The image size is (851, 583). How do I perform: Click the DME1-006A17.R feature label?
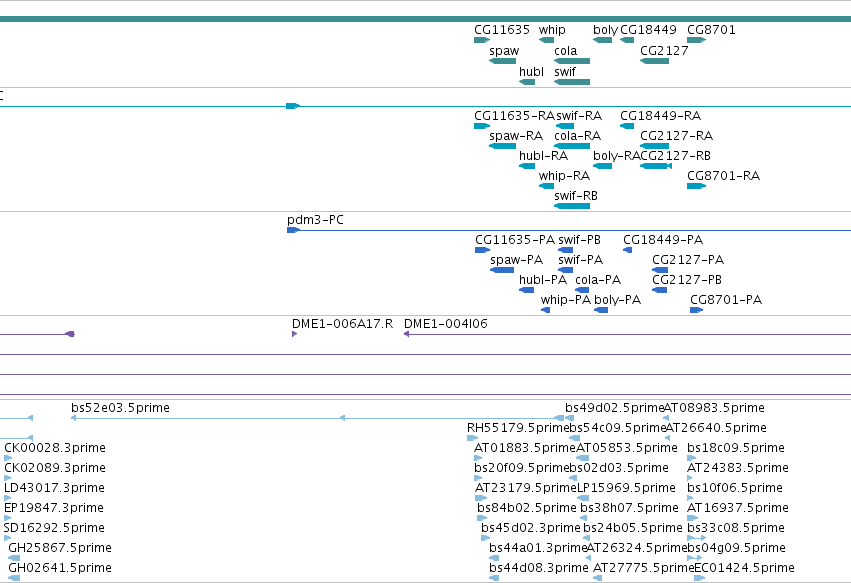pos(342,325)
